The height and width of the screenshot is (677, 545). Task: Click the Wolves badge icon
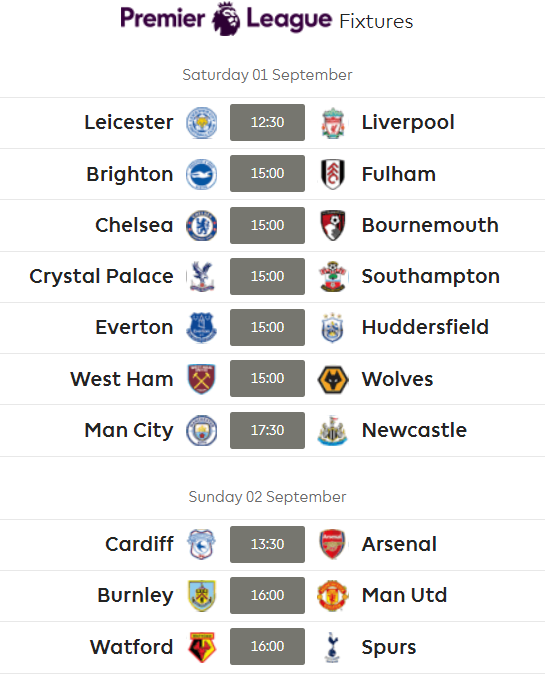333,379
